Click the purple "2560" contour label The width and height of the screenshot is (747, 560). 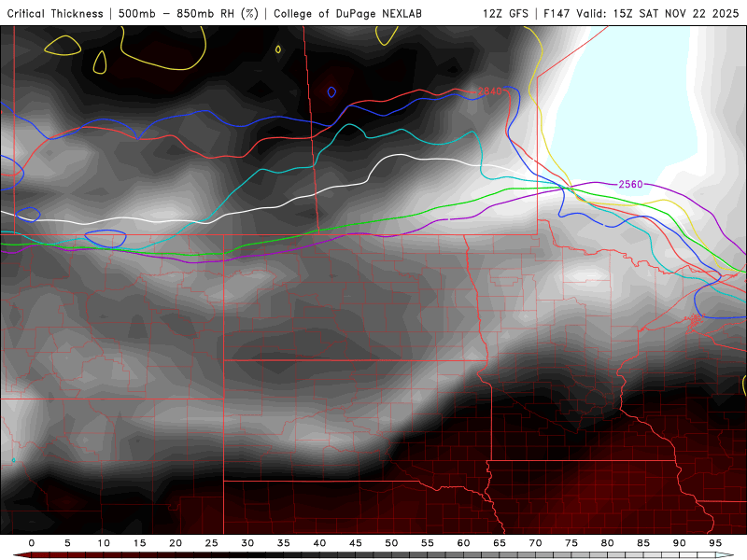coord(630,184)
